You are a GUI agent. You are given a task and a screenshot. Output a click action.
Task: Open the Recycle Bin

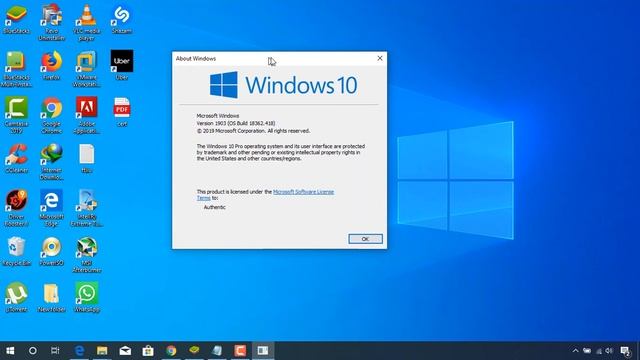tap(16, 251)
